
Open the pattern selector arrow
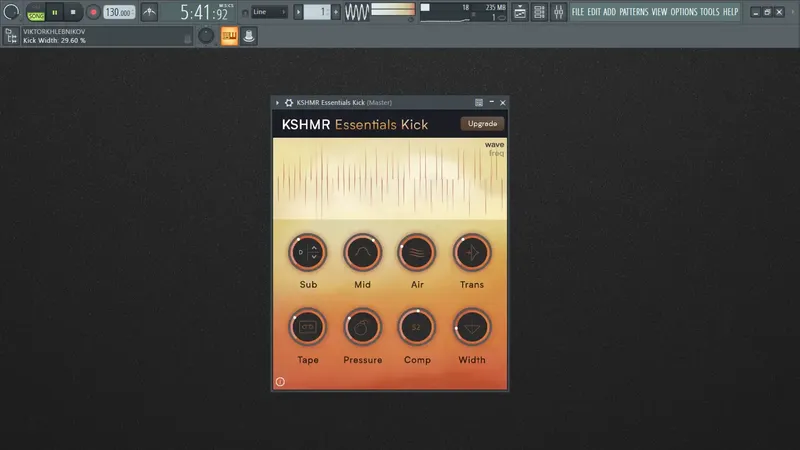click(298, 12)
